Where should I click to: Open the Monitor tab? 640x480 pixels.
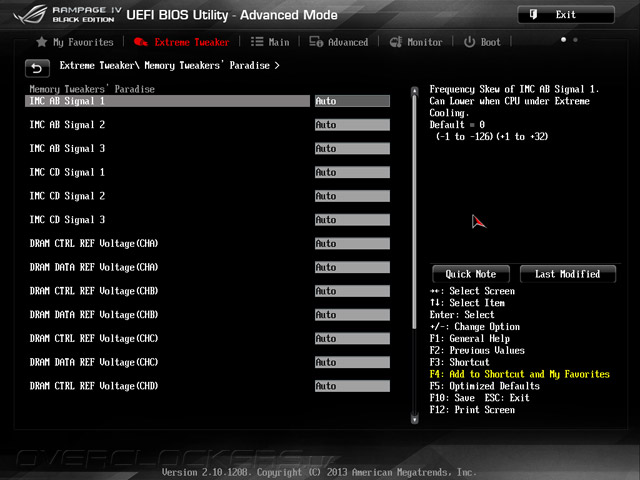click(416, 42)
